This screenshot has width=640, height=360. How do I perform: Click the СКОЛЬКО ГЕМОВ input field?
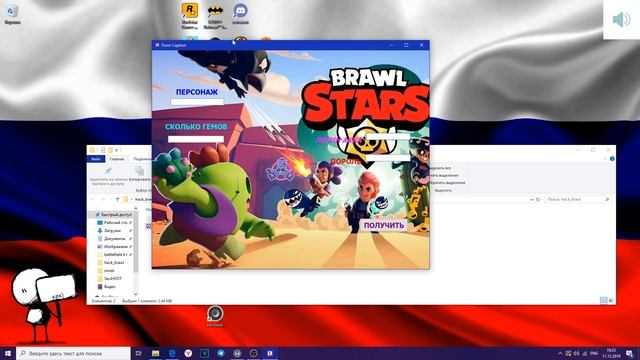(196, 139)
